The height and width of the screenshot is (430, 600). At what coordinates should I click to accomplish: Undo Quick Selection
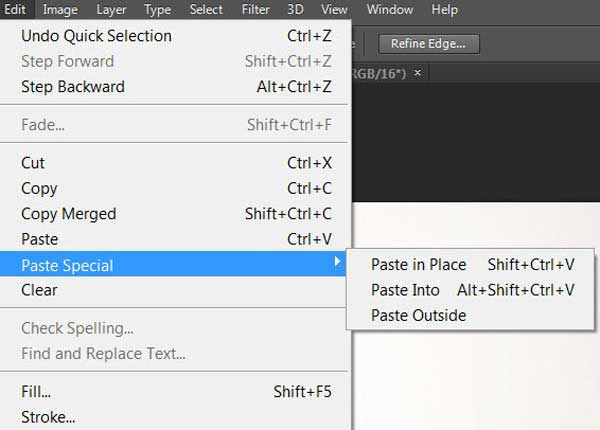[x=96, y=36]
